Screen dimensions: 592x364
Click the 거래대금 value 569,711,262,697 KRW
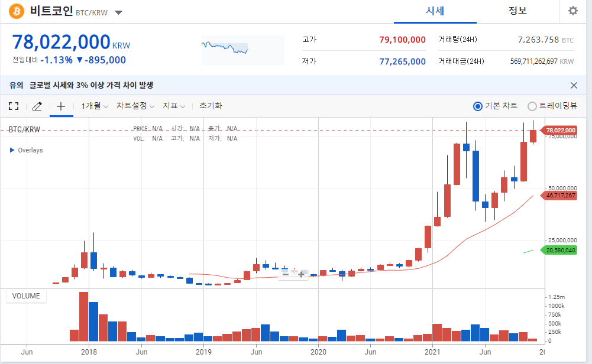pos(542,61)
